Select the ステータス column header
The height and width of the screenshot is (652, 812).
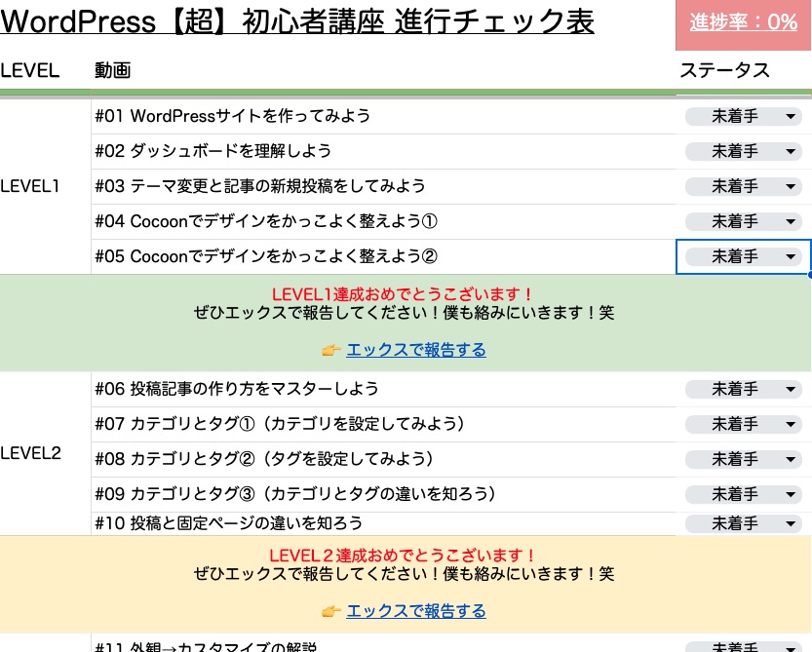tap(724, 70)
